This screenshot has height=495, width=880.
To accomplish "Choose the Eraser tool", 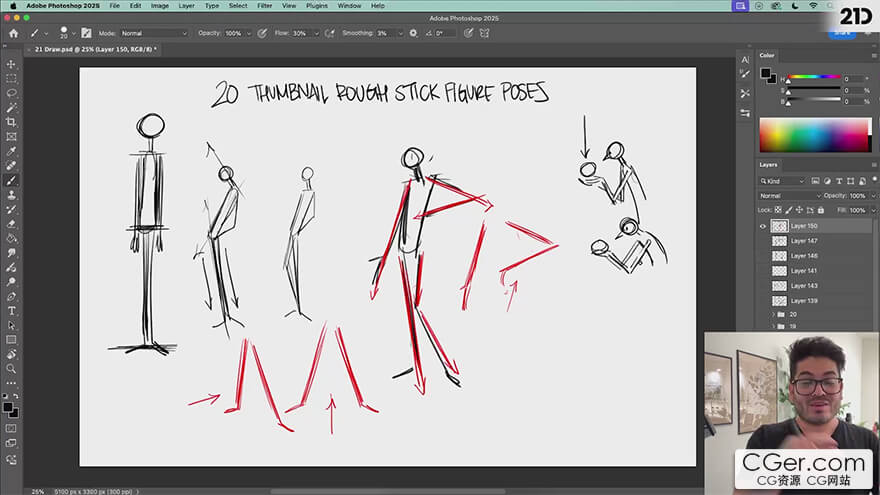I will pyautogui.click(x=12, y=224).
